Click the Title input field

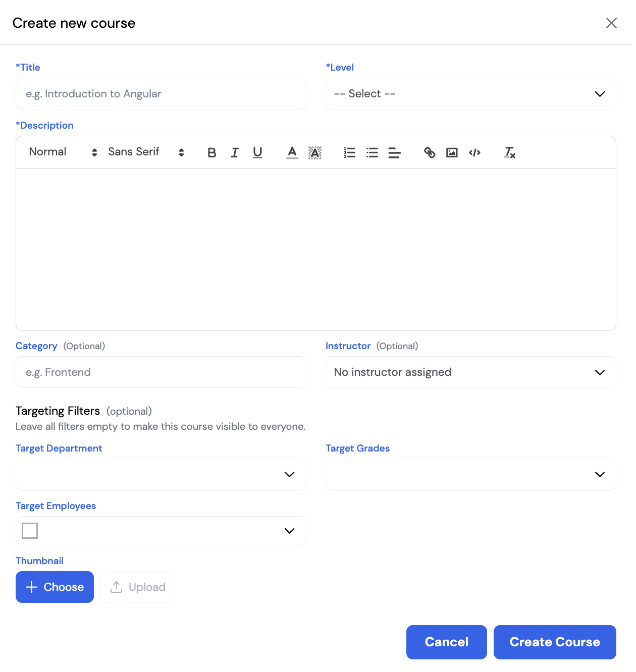point(161,94)
